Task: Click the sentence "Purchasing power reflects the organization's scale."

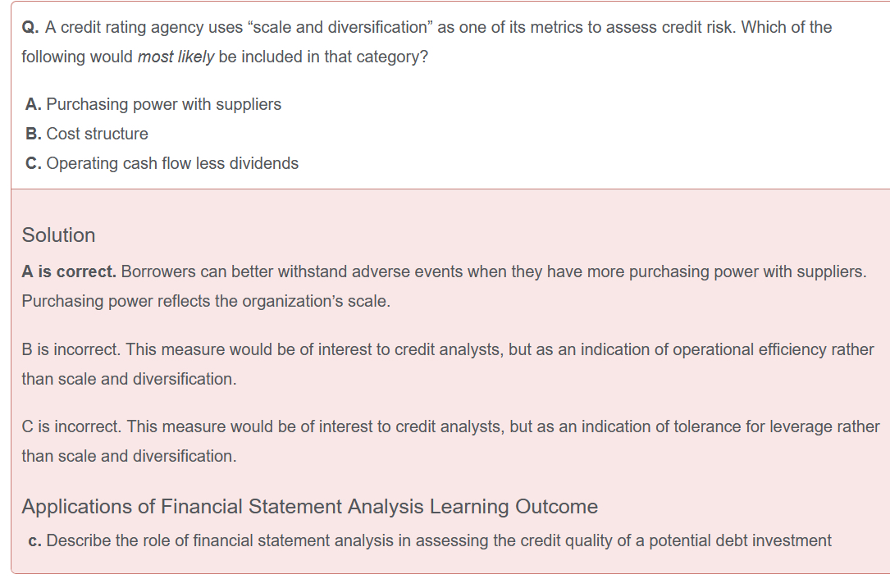Action: [205, 302]
